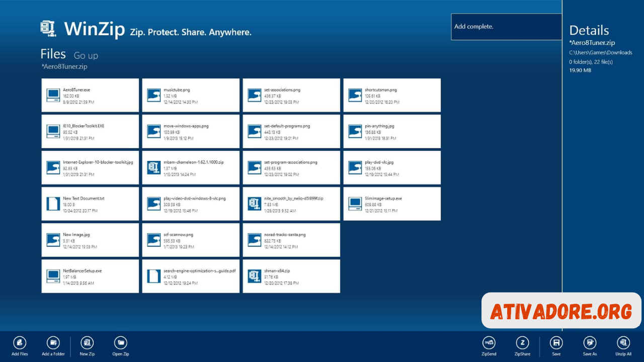Click path C:\Users\Games\Downloads in Details
This screenshot has height=362, width=644.
(x=601, y=52)
